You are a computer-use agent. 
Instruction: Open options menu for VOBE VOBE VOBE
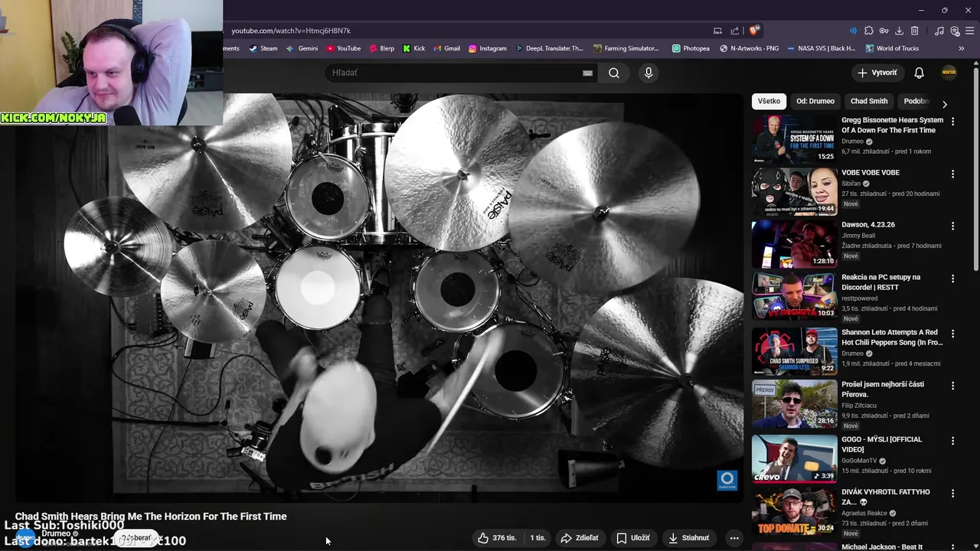(952, 174)
